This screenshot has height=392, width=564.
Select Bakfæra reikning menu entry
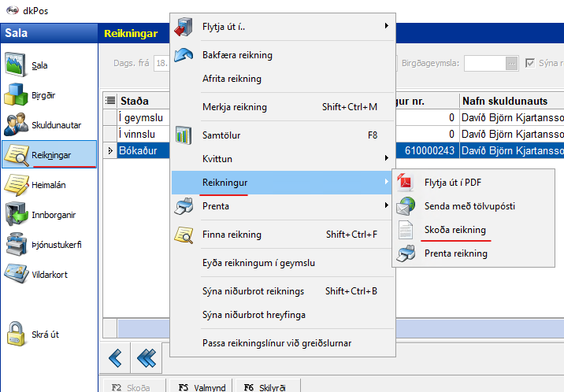pos(237,55)
